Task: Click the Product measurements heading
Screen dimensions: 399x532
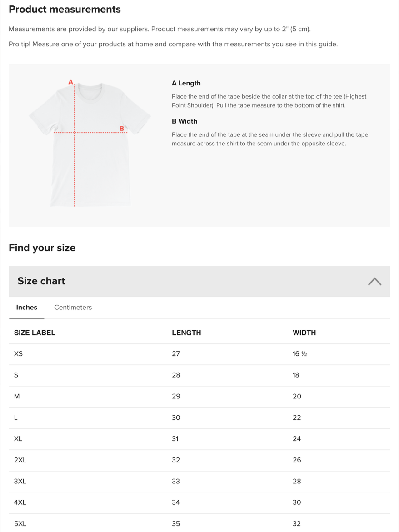Action: pyautogui.click(x=65, y=10)
